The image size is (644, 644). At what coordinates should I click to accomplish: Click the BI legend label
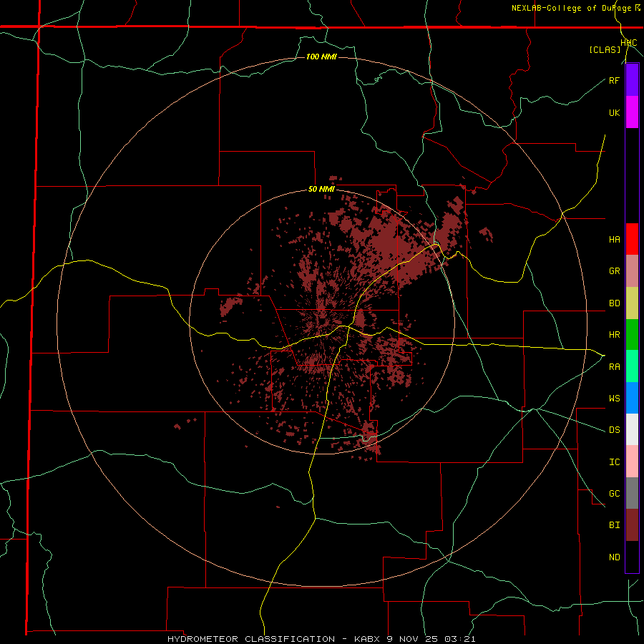coord(614,525)
